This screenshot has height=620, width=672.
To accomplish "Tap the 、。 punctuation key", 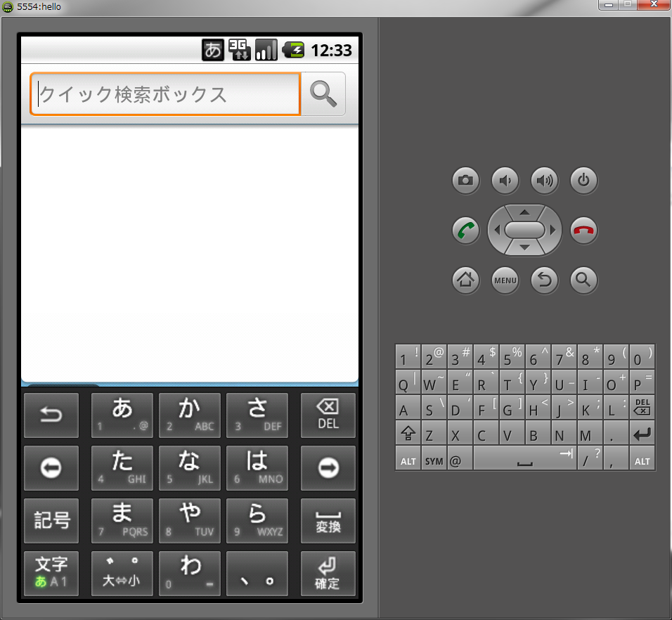I will [257, 574].
